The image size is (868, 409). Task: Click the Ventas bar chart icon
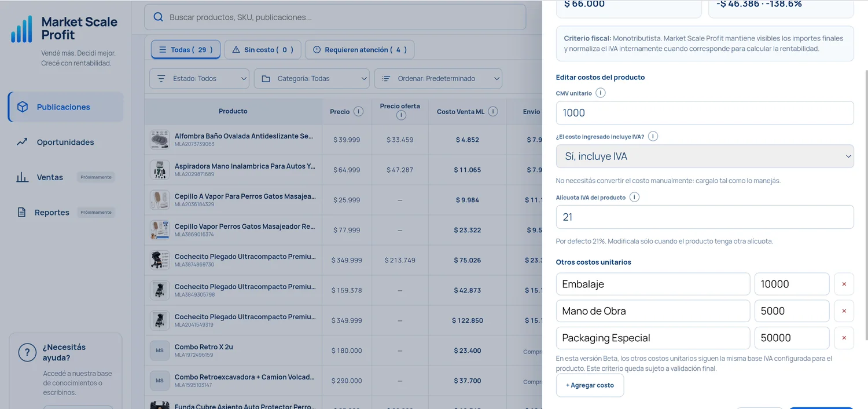22,177
